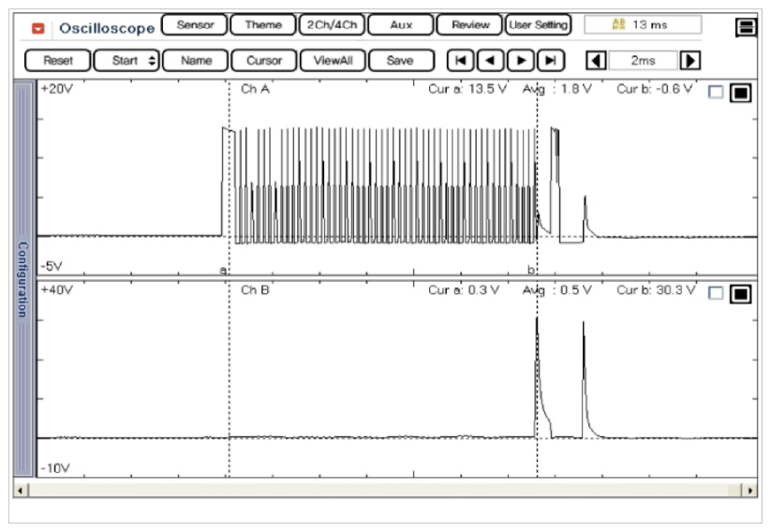
Task: Step forward one frame with right arrow
Action: click(x=521, y=61)
